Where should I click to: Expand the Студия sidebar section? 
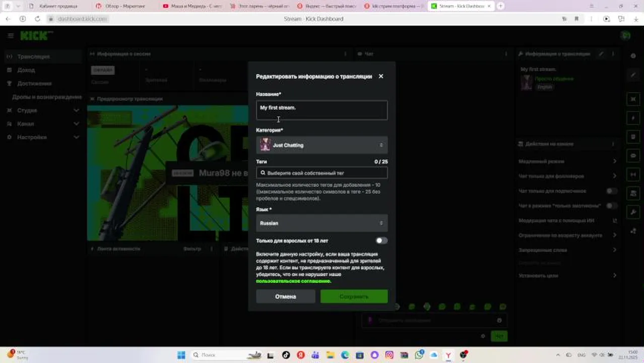point(42,110)
